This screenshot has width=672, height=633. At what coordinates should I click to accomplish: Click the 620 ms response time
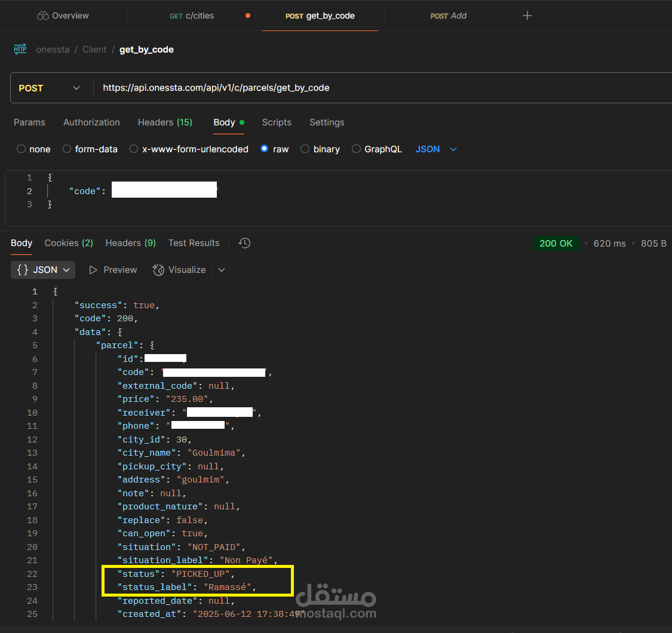click(x=609, y=244)
